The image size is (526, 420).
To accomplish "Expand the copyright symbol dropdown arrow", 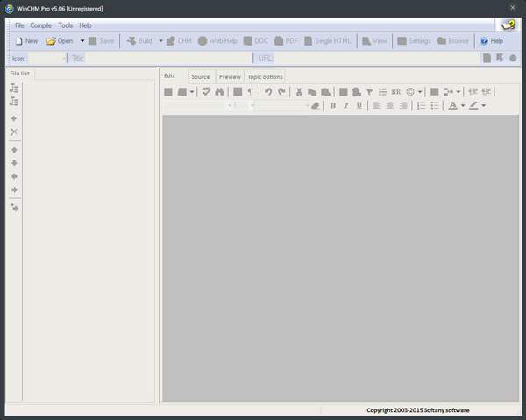I will [420, 92].
